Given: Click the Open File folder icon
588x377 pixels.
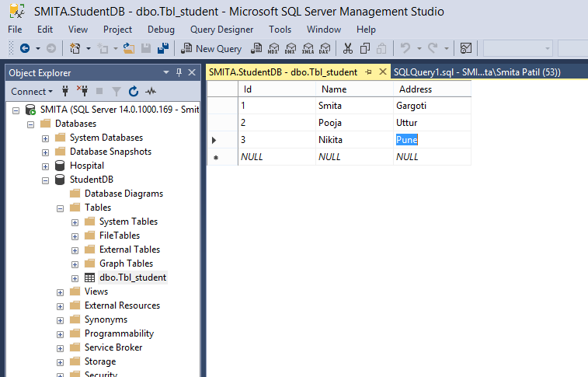Looking at the screenshot, I should (x=129, y=48).
